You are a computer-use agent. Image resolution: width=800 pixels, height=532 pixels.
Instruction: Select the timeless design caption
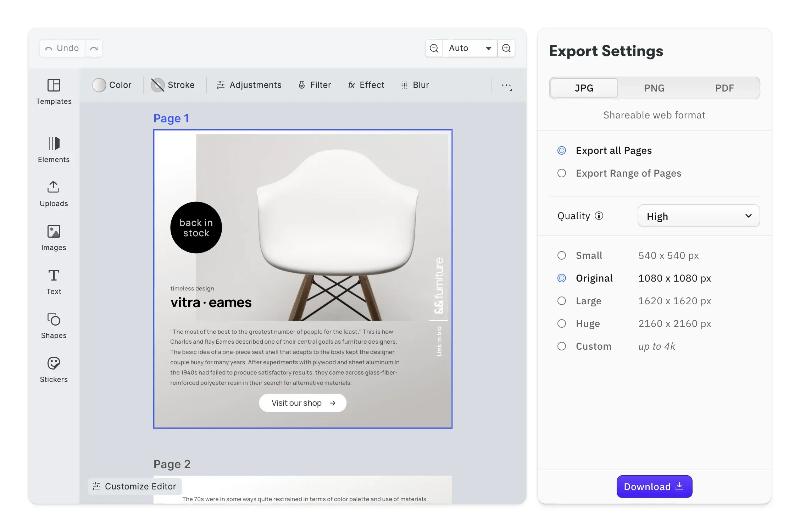(x=192, y=288)
